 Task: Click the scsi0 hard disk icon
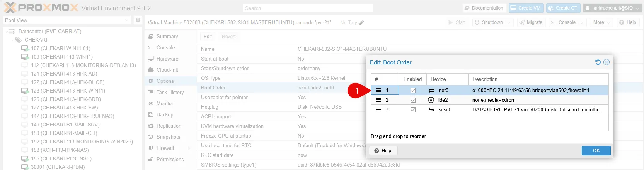click(x=431, y=109)
